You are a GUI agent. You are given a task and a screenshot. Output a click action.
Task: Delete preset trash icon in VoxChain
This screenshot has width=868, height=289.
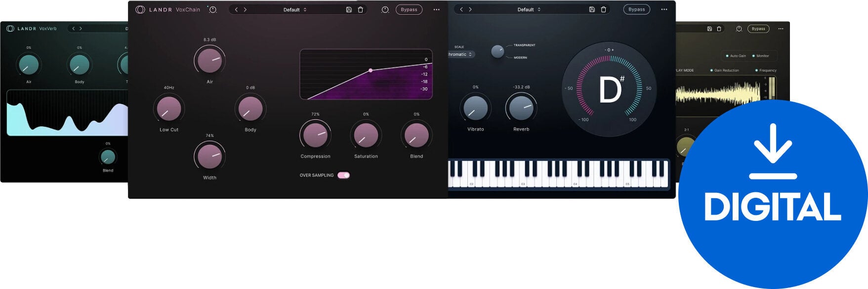click(x=361, y=9)
